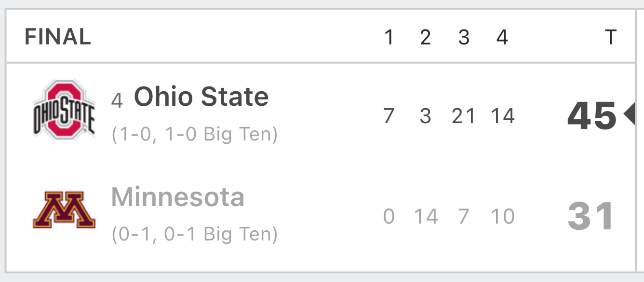Click Ohio State's first quarter score 7
Screen dimensions: 644x282
click(389, 116)
